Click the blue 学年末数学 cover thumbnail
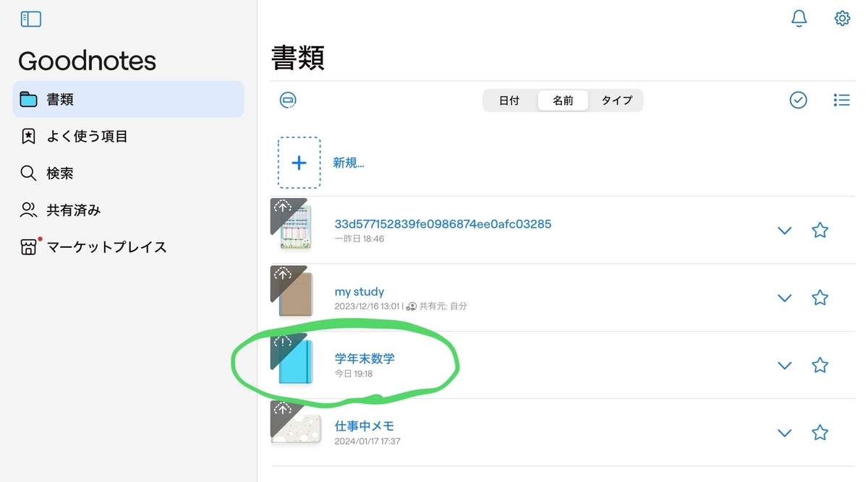Screen dimensions: 868x482 click(x=295, y=361)
